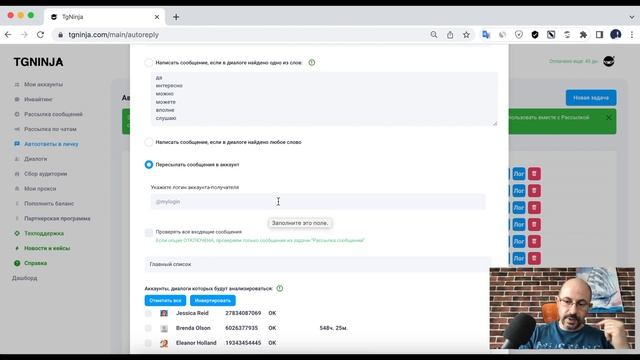The image size is (640, 360).
Task: Click the 'Инвертировать' button
Action: (x=213, y=300)
